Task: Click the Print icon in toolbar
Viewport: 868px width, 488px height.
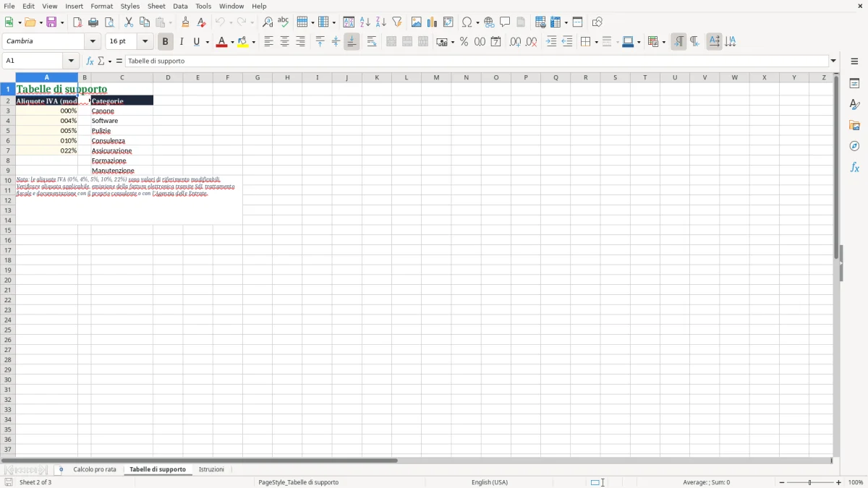Action: click(x=93, y=22)
